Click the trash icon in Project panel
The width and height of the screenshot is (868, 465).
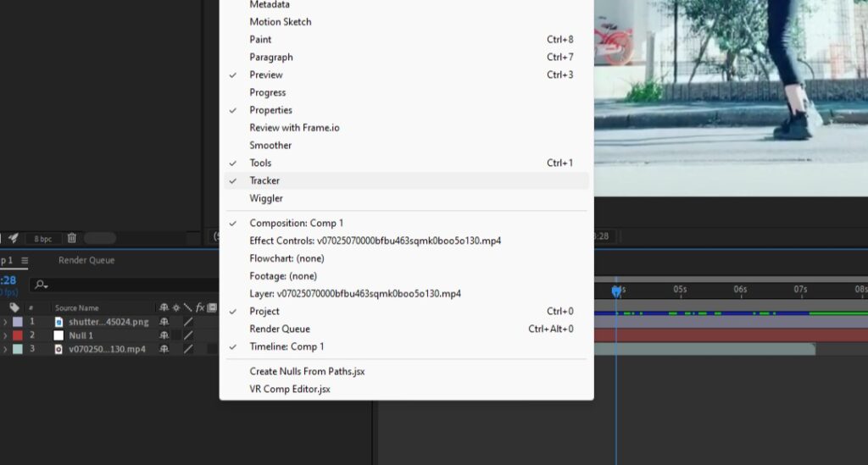coord(71,238)
